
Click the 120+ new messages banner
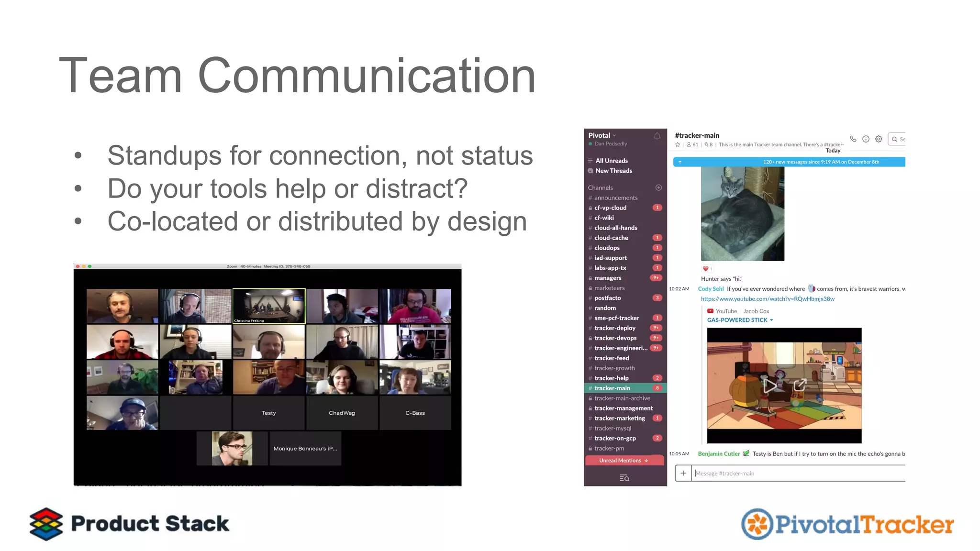(x=789, y=162)
